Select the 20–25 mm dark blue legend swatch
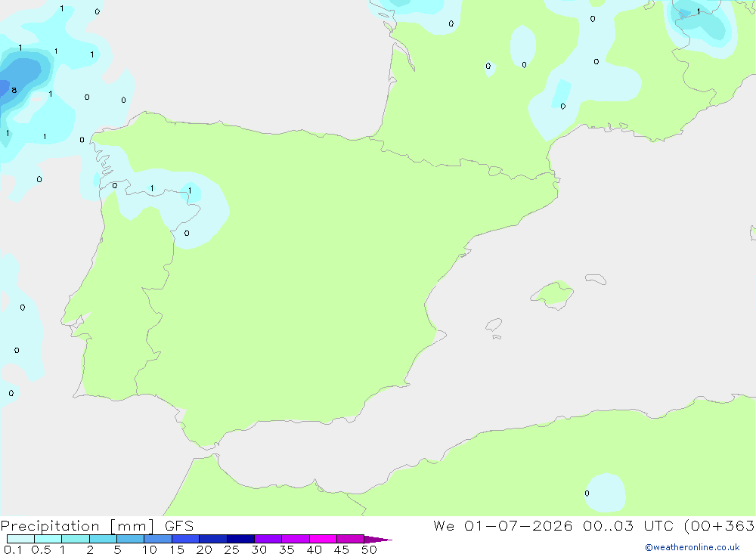 click(x=212, y=539)
